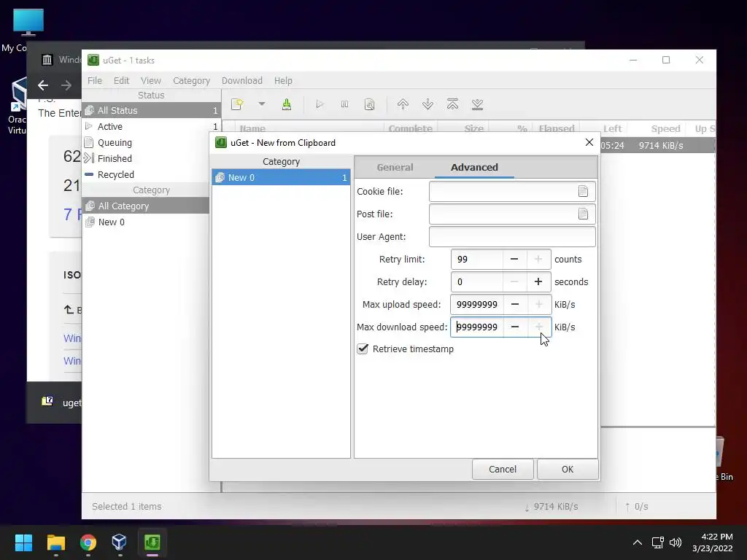Image resolution: width=747 pixels, height=560 pixels.
Task: Click the save/grab clipboard toolbar icon
Action: point(286,104)
